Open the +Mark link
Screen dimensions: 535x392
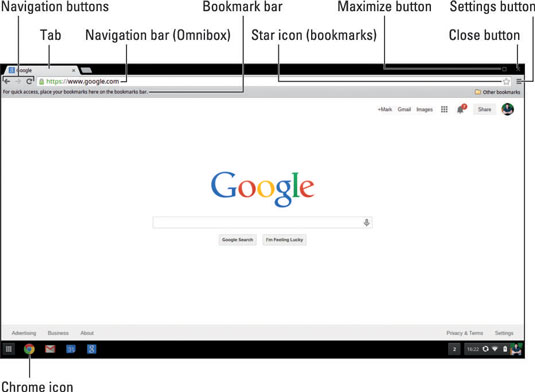[385, 109]
